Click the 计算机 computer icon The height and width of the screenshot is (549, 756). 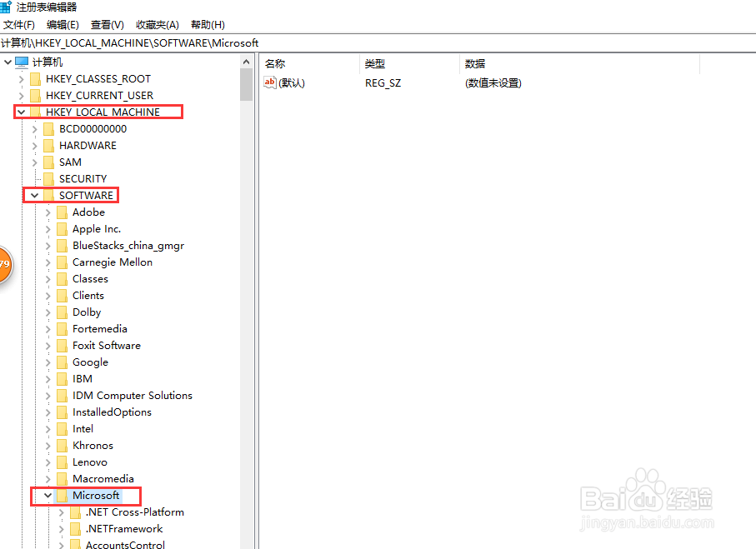22,62
